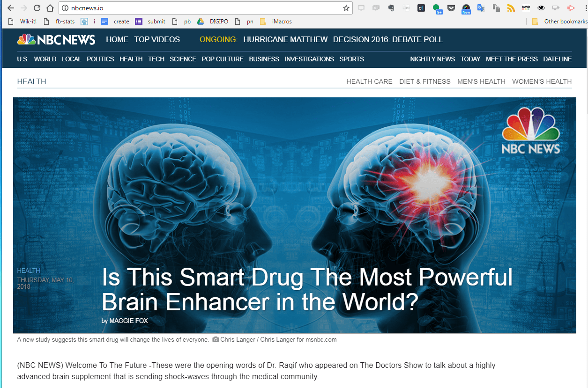
Task: Bookmark this page with the star icon
Action: (x=346, y=8)
